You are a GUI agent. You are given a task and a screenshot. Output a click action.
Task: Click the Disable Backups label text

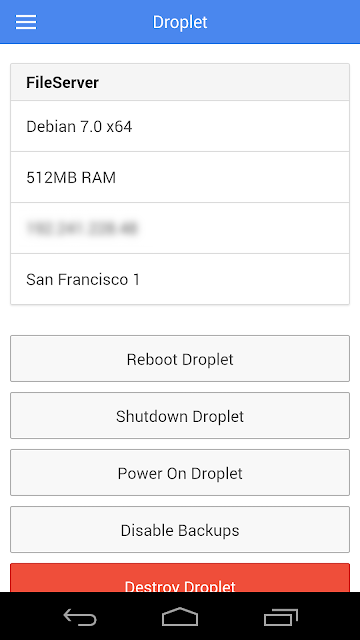(180, 531)
